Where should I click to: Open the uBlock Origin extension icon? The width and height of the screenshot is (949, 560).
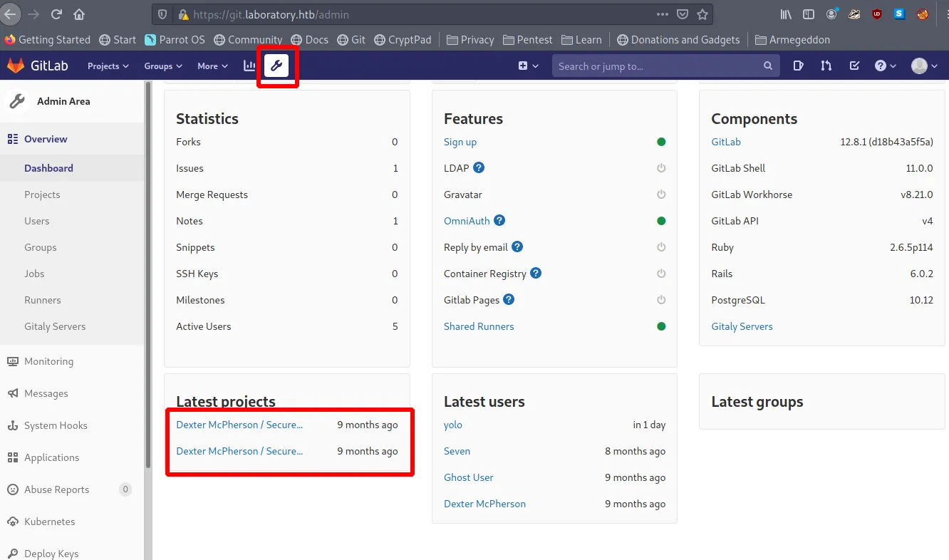tap(877, 14)
